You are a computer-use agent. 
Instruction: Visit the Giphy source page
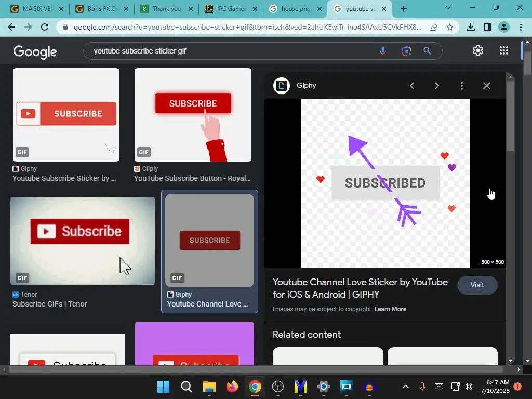(x=477, y=285)
